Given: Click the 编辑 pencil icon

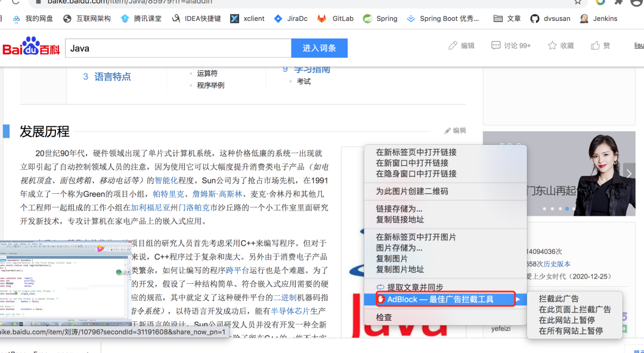Looking at the screenshot, I should coord(453,45).
